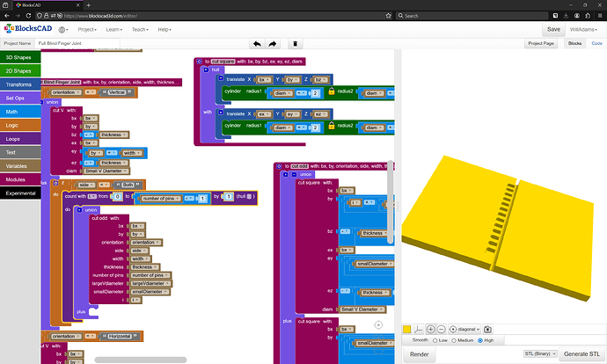The image size is (607, 364).
Task: Redo the last undone change
Action: (273, 44)
